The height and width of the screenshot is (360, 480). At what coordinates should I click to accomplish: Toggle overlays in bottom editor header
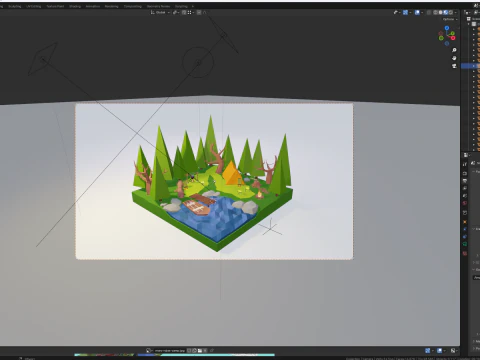click(x=439, y=351)
